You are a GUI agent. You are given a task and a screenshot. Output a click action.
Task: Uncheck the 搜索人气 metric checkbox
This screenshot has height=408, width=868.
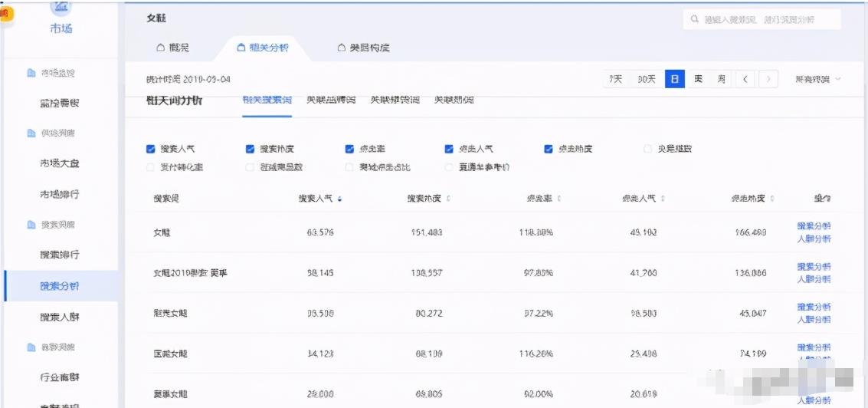pyautogui.click(x=150, y=149)
